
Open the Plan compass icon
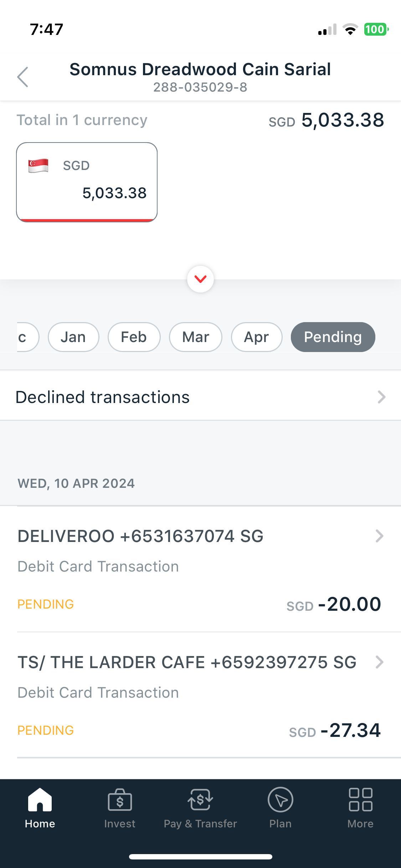click(x=281, y=800)
